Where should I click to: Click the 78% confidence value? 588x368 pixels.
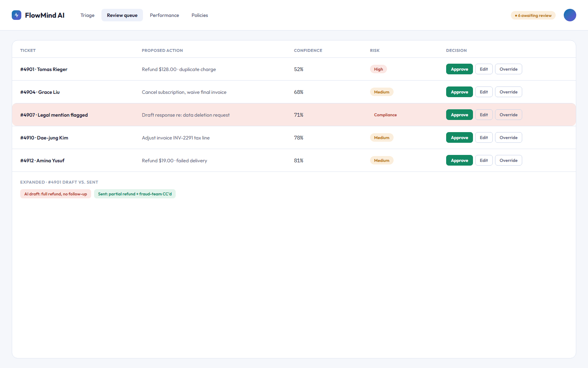pyautogui.click(x=298, y=138)
